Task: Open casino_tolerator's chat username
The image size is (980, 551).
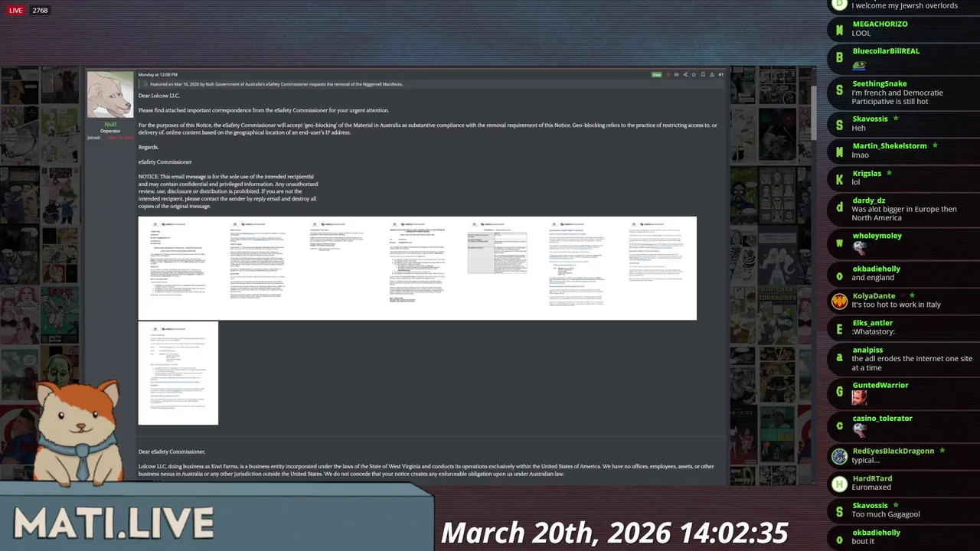Action: click(882, 418)
